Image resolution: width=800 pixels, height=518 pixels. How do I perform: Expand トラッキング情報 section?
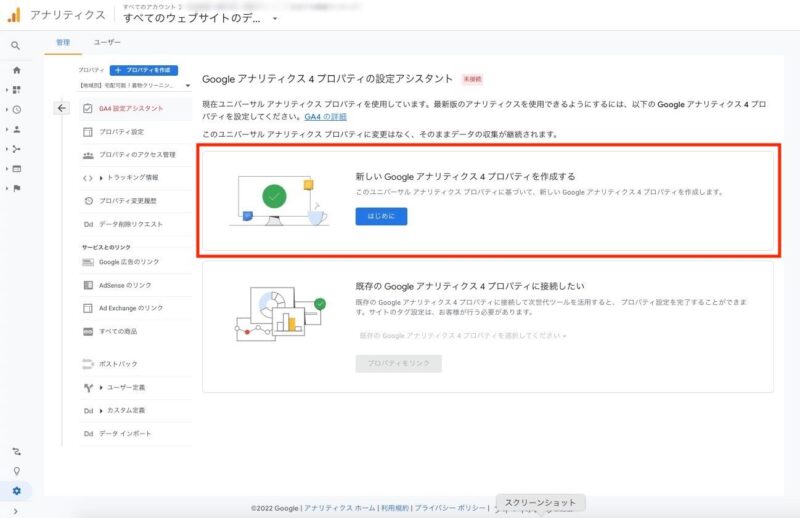tap(101, 178)
